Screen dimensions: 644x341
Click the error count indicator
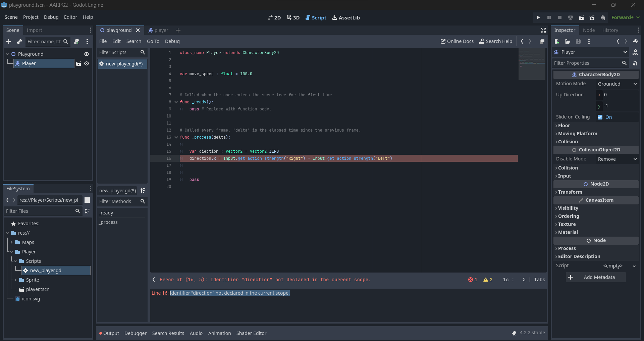tap(473, 280)
